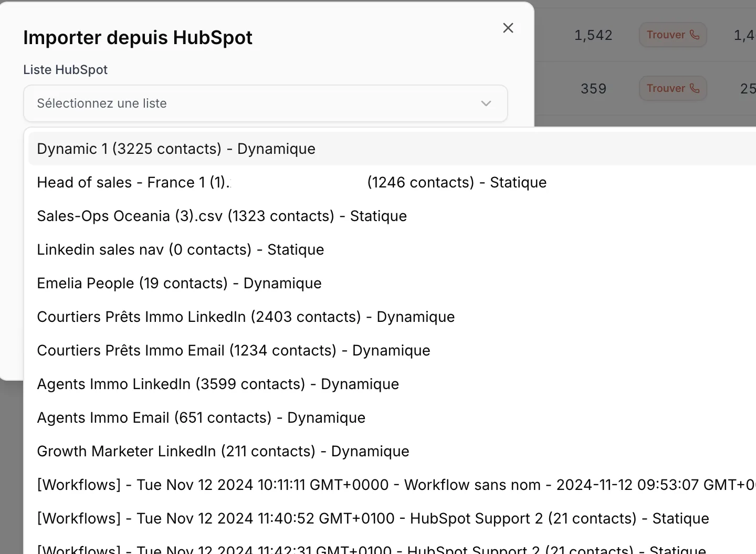Select Emelia People (19 contacts) option

coord(392,283)
